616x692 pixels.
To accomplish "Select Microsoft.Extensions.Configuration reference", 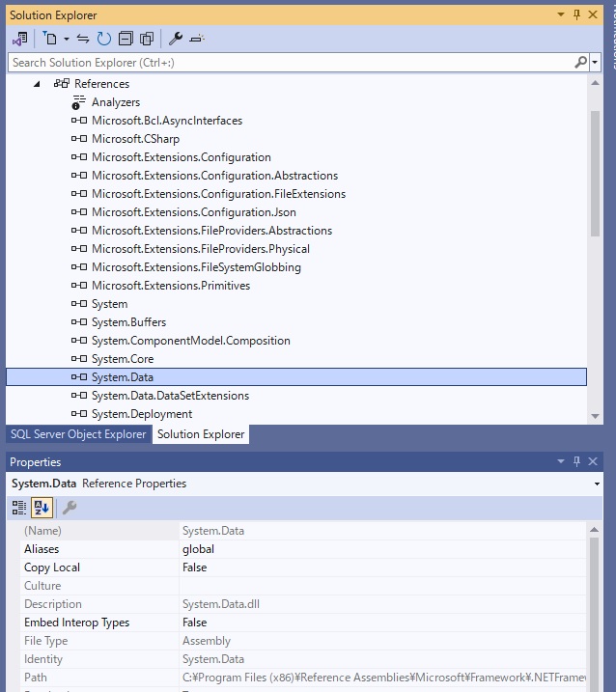I will point(182,157).
